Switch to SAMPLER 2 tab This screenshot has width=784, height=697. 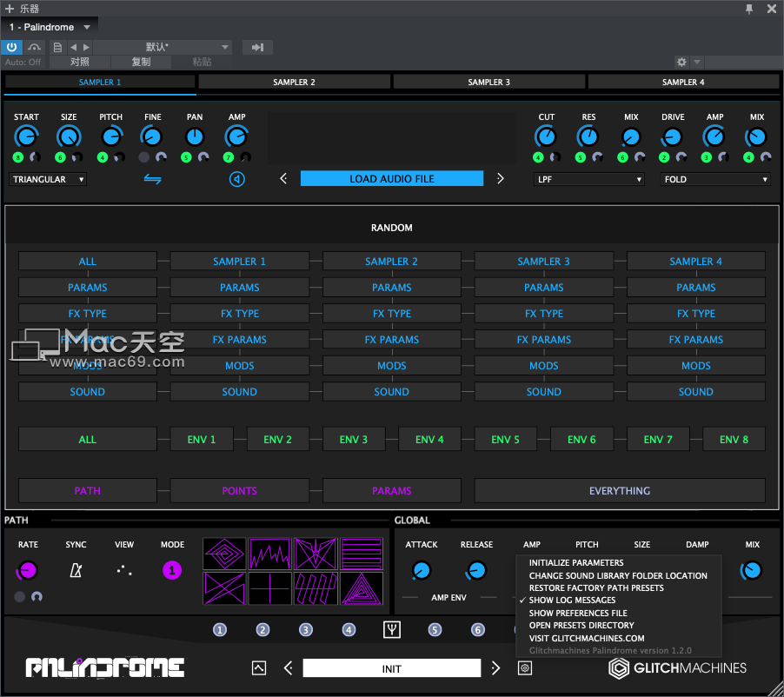click(x=294, y=82)
